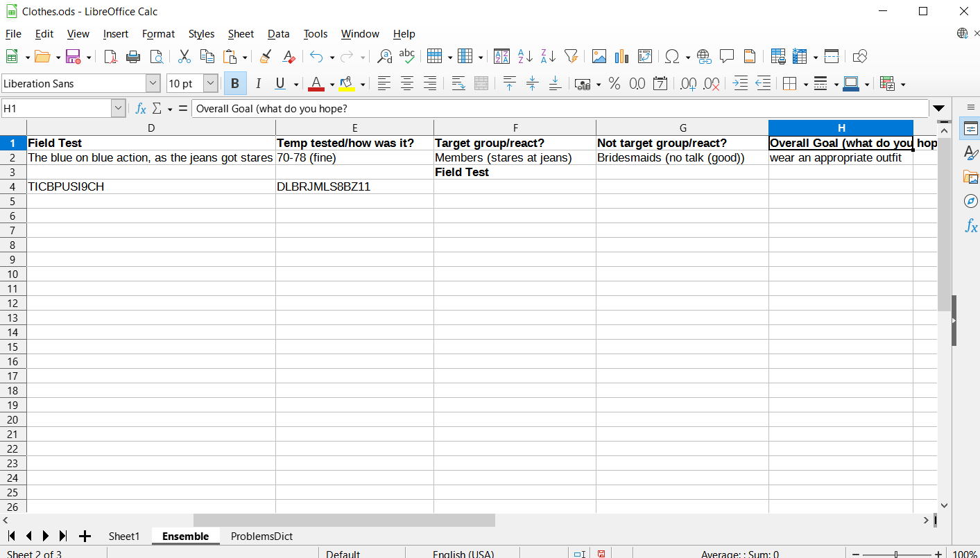The image size is (980, 558).
Task: Open the conditional formatting dropdown arrow
Action: (903, 84)
